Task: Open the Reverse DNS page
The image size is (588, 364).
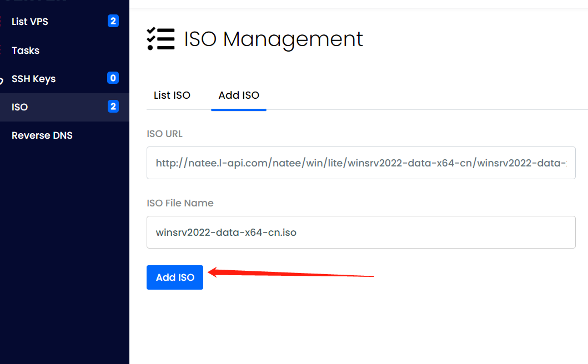Action: (x=42, y=135)
